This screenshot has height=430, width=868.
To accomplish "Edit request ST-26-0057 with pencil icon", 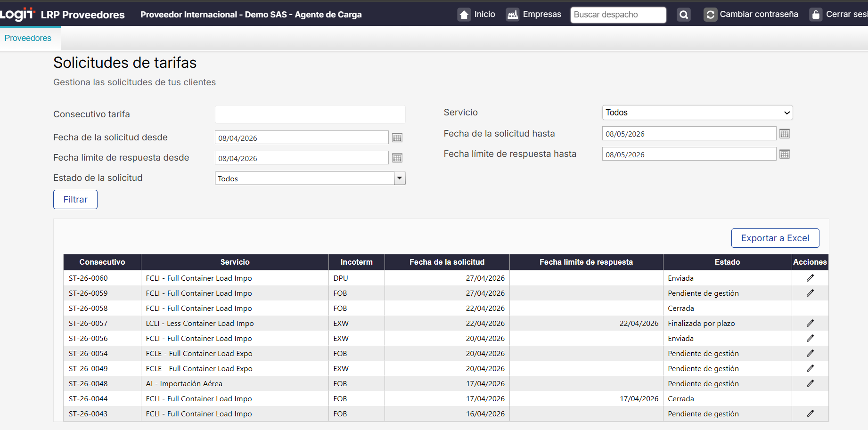I will click(810, 323).
